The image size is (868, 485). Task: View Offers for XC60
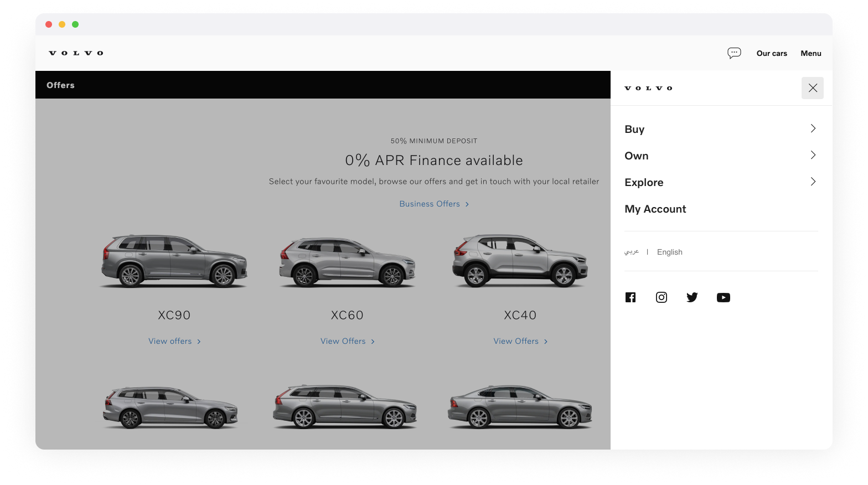(x=347, y=341)
